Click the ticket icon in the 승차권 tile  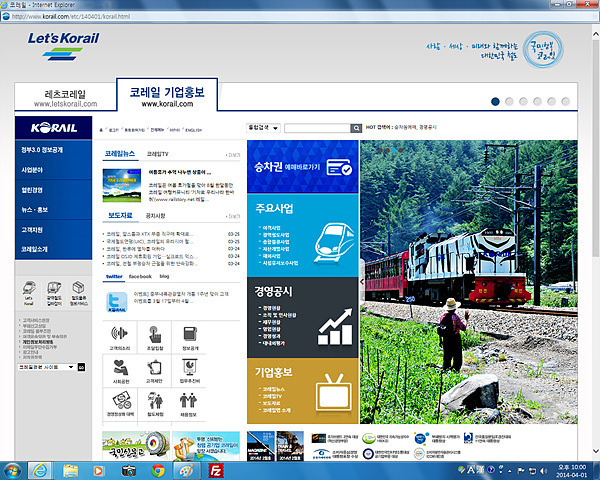point(339,168)
